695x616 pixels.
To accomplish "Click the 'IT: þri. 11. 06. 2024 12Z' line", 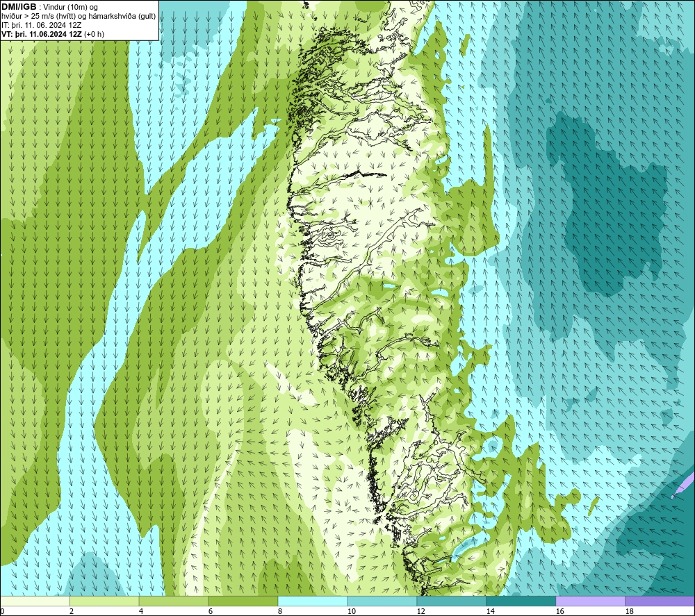I will click(41, 25).
